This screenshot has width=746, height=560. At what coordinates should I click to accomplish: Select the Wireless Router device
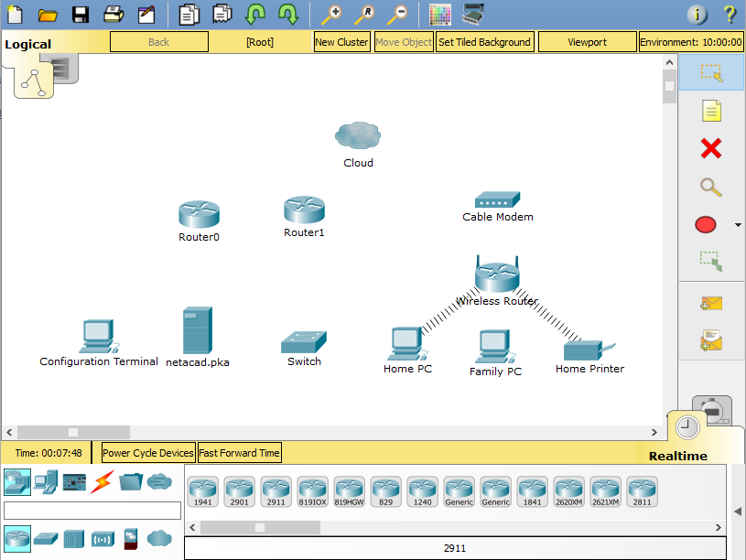(x=497, y=274)
